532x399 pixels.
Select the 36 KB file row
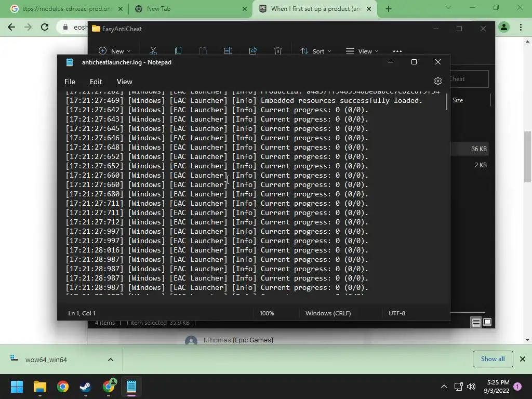point(470,149)
